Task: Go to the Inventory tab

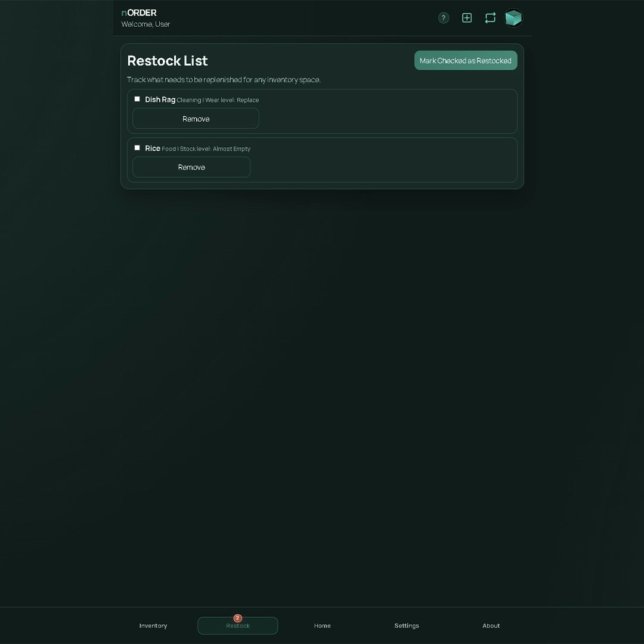Action: [x=153, y=626]
